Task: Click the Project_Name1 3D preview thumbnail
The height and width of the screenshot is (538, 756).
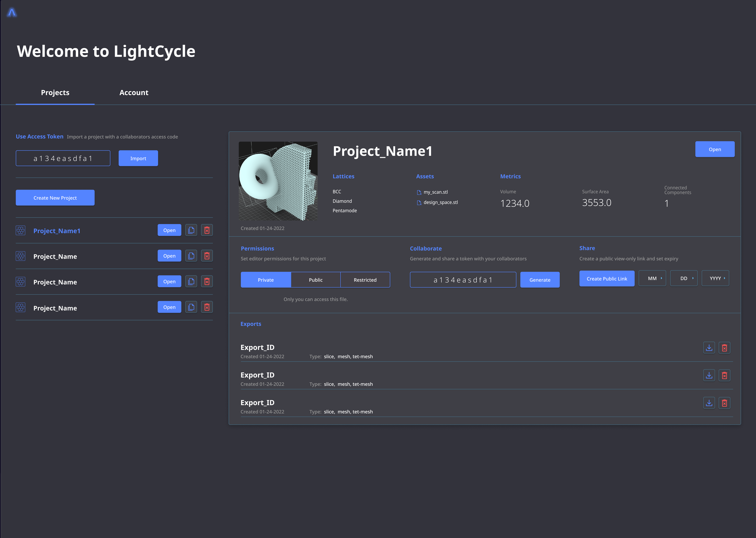Action: pos(278,181)
